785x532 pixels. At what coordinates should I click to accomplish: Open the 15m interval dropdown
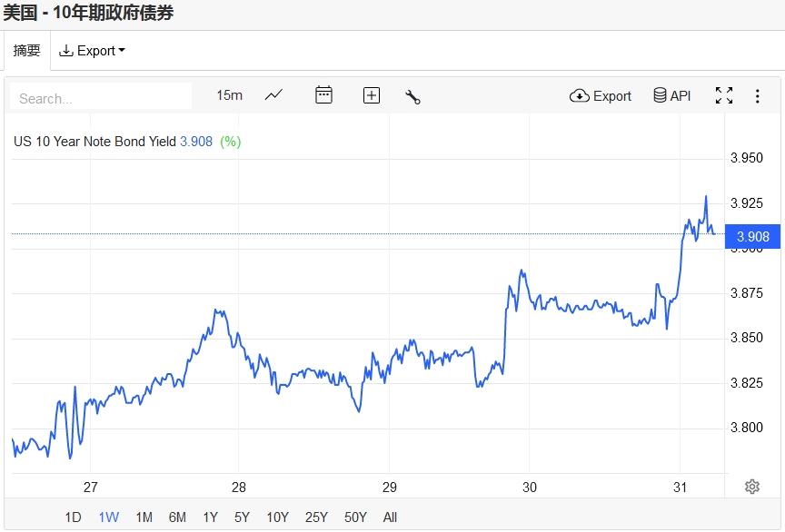click(229, 95)
